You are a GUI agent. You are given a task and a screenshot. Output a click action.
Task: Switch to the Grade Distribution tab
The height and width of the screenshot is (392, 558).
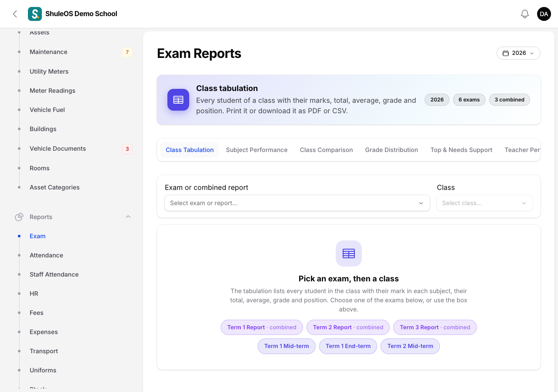pyautogui.click(x=391, y=150)
